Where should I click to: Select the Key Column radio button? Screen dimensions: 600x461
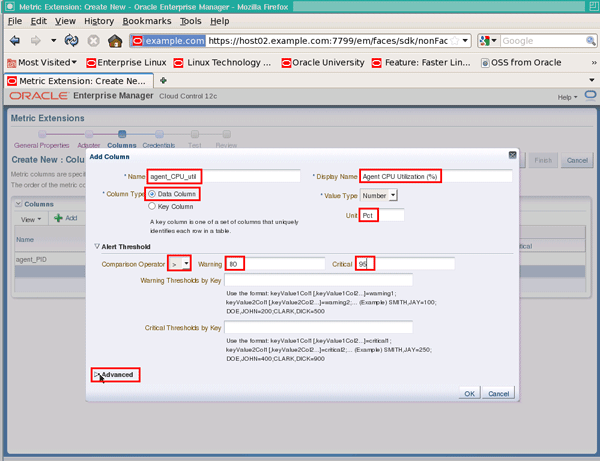152,206
